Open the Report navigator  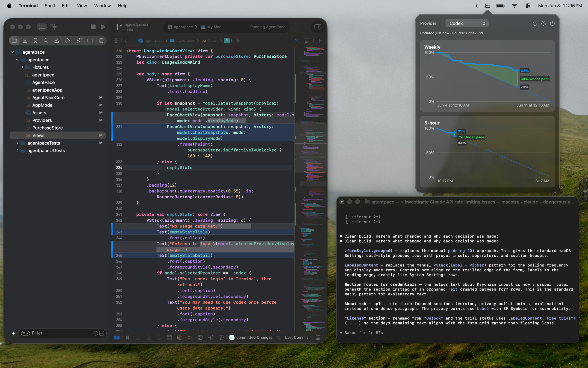pos(101,41)
